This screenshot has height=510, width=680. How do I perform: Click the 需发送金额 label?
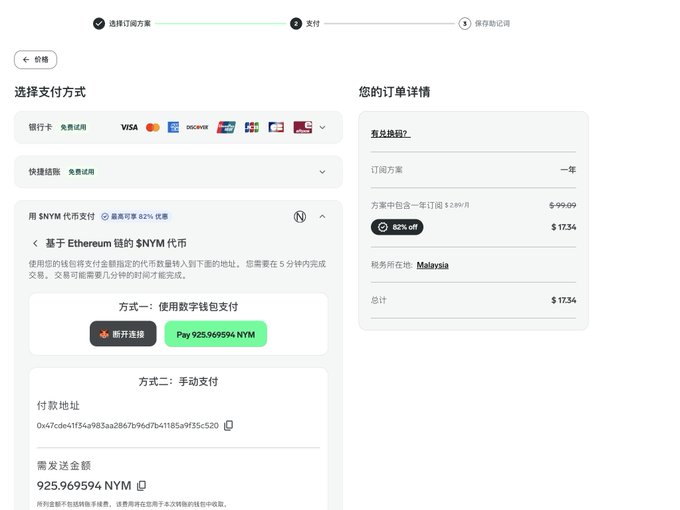point(64,466)
